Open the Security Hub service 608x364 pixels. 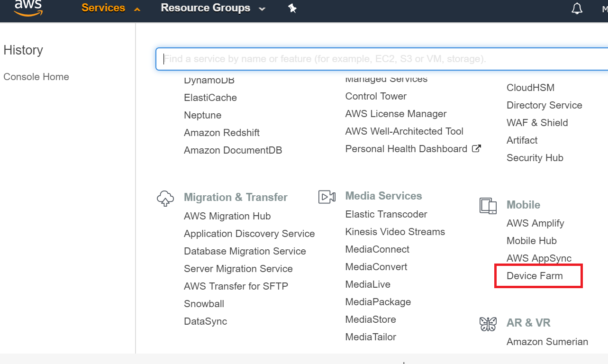pyautogui.click(x=535, y=158)
